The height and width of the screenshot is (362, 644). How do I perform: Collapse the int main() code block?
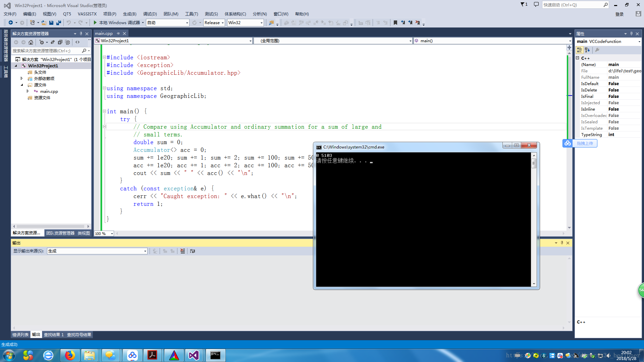[104, 111]
